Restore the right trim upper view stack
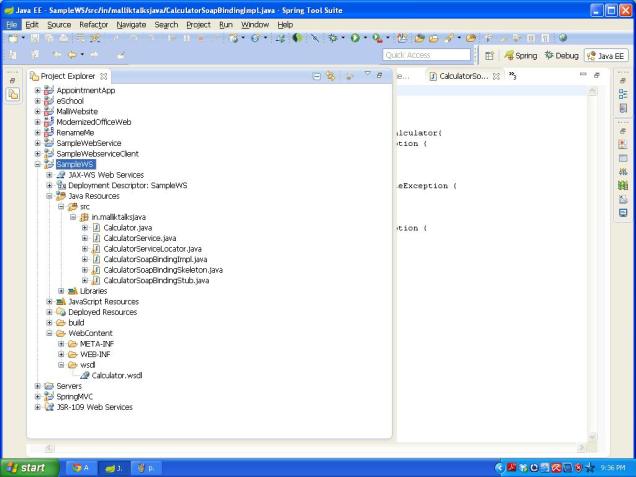 click(x=623, y=80)
